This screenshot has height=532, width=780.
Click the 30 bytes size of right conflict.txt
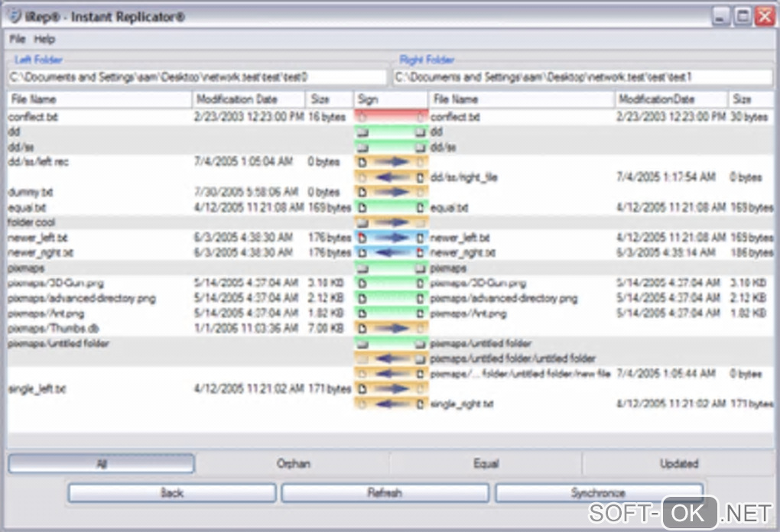pyautogui.click(x=749, y=117)
